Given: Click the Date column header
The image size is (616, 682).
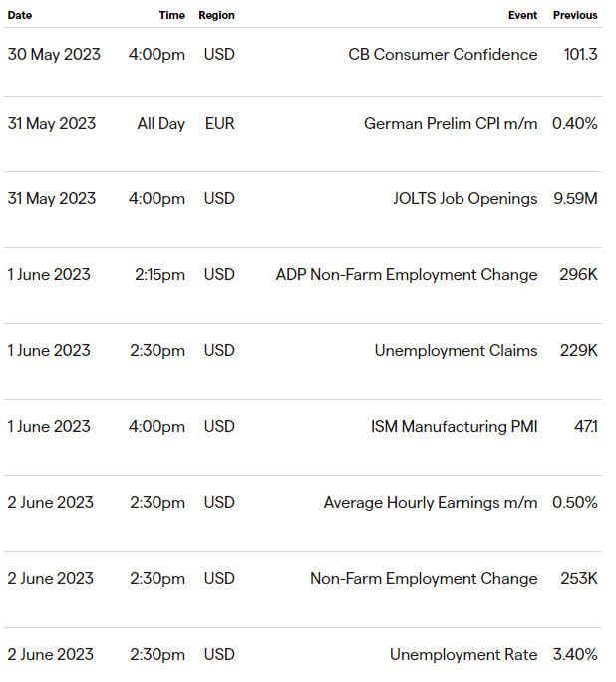Looking at the screenshot, I should (20, 15).
